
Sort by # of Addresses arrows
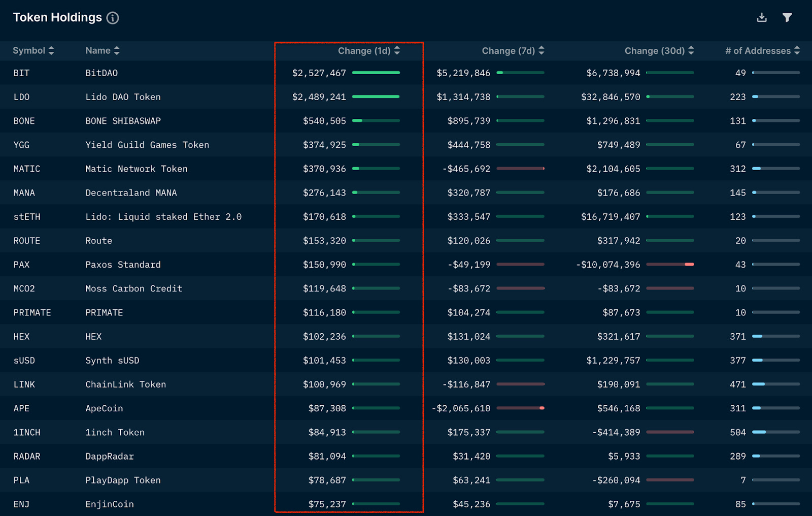[797, 51]
